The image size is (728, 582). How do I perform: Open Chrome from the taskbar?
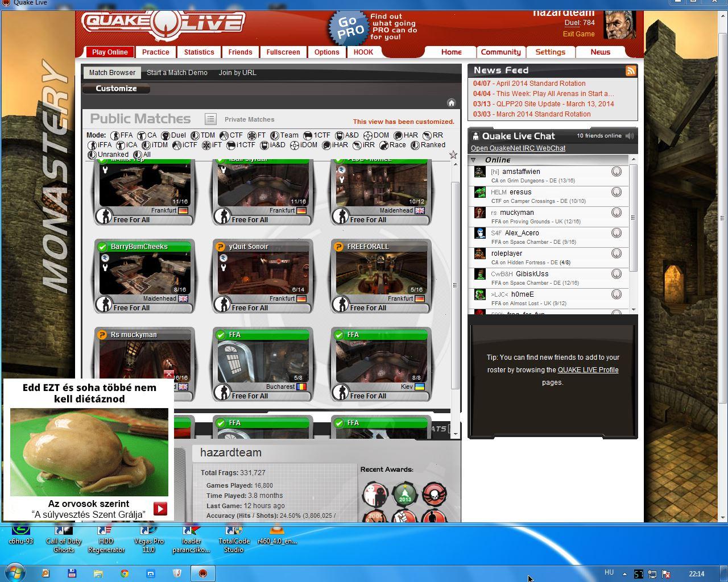point(125,573)
